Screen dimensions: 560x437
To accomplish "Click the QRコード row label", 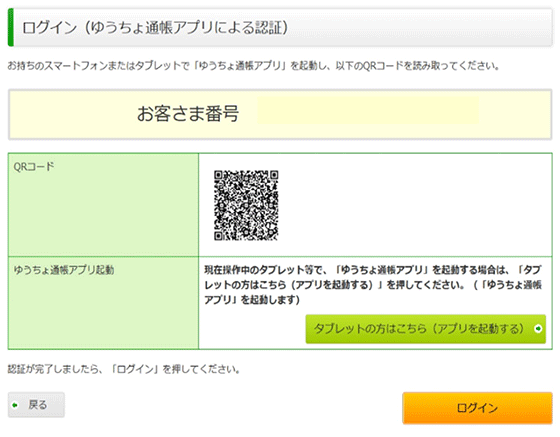I will [x=34, y=166].
